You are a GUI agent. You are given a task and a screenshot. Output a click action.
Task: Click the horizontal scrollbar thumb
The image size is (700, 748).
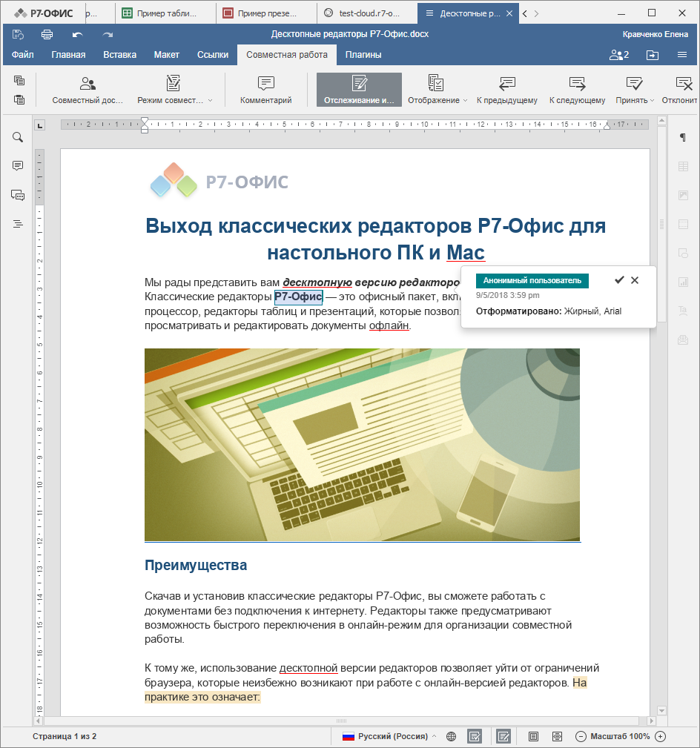tap(342, 721)
